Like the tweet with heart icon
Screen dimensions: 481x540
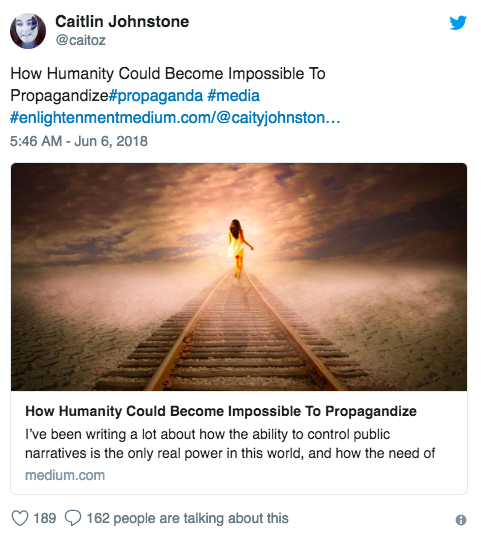click(20, 518)
